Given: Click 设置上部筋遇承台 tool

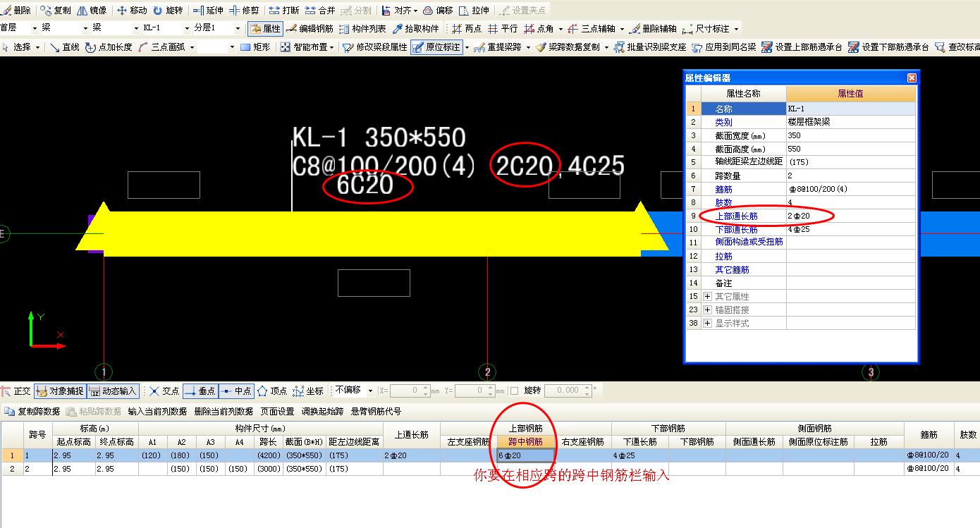Looking at the screenshot, I should pos(802,47).
